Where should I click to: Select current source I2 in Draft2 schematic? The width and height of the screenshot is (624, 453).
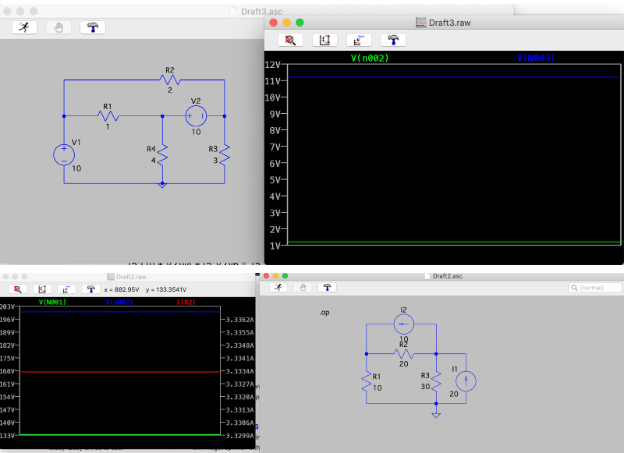click(x=404, y=324)
